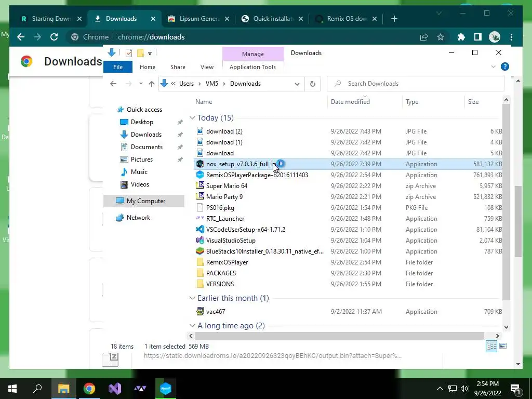Sort files by Size column

tap(473, 101)
